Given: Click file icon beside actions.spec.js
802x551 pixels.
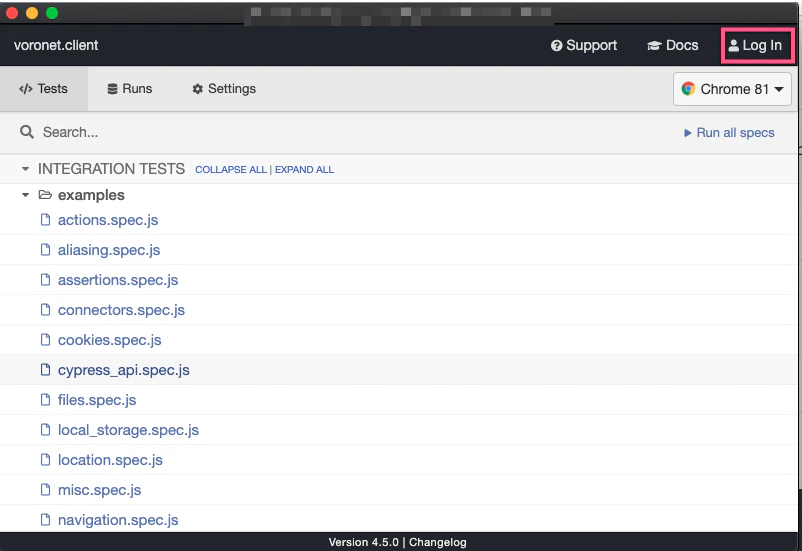Looking at the screenshot, I should 46,219.
